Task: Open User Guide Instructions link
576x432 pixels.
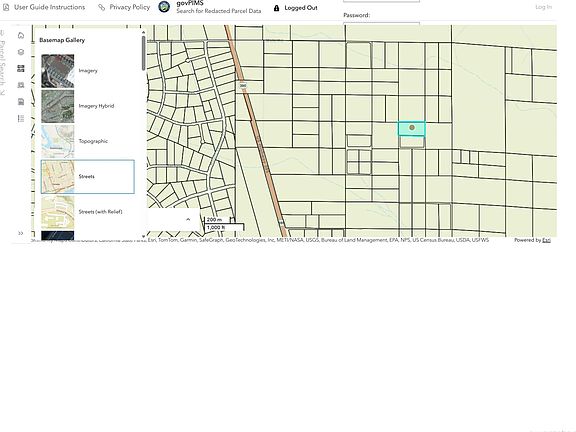Action: pyautogui.click(x=49, y=7)
